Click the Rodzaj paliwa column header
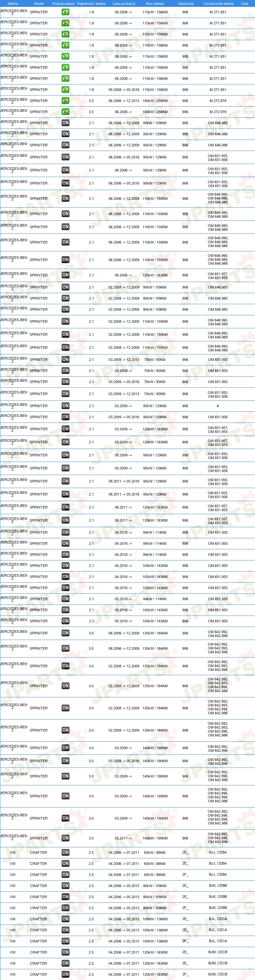 pyautogui.click(x=64, y=4)
